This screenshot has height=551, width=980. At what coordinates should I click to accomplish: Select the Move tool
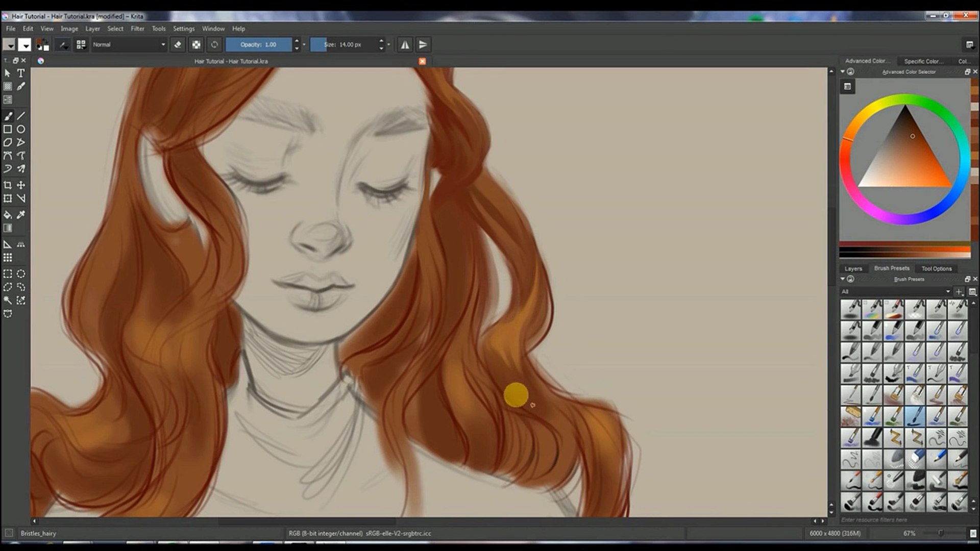pos(21,185)
